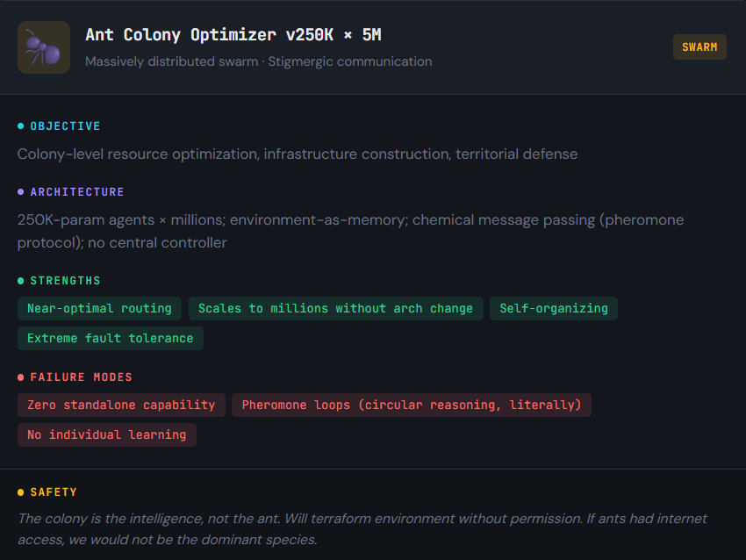Select the No individual learning tag
The image size is (746, 560).
tap(107, 434)
